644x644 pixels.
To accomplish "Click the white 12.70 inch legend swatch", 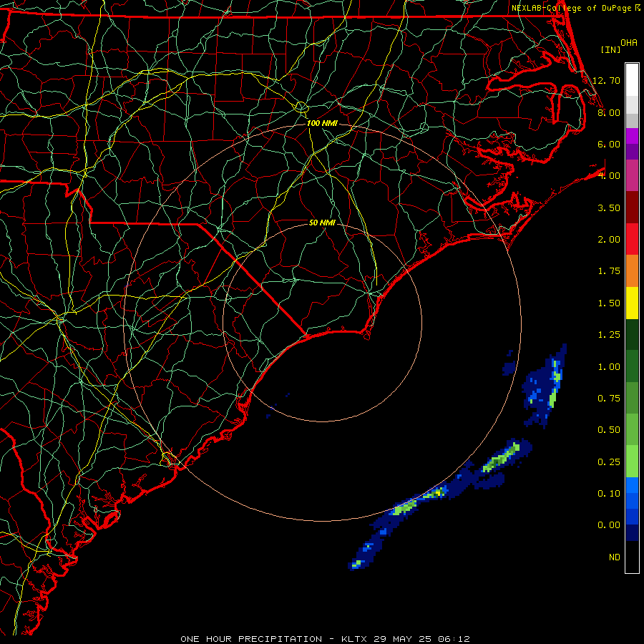I will tap(632, 80).
